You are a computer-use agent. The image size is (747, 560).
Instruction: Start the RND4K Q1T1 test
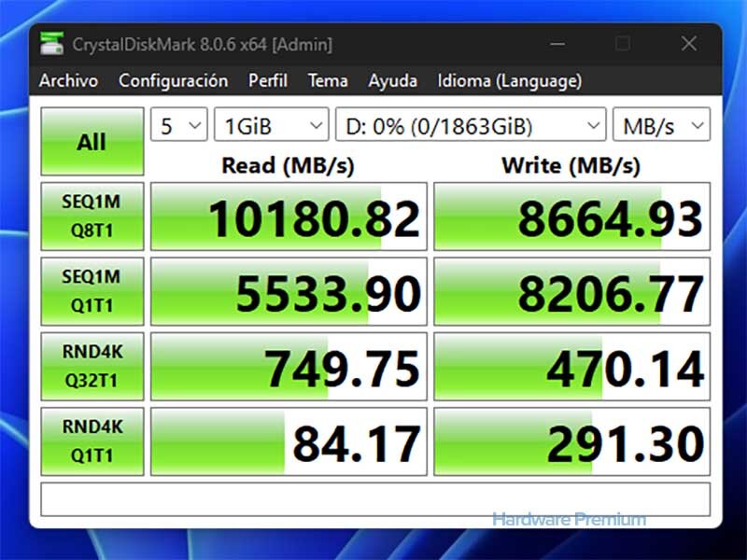pyautogui.click(x=92, y=441)
